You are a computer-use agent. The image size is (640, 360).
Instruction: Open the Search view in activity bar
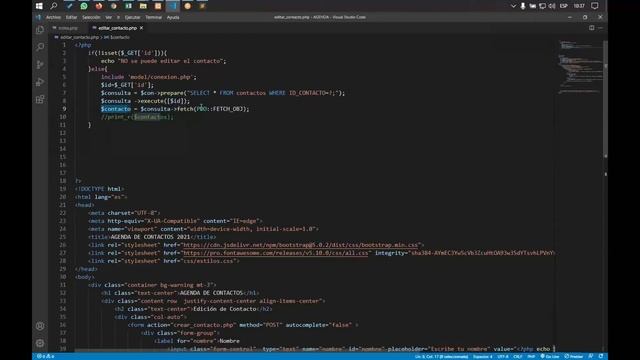tap(40, 47)
